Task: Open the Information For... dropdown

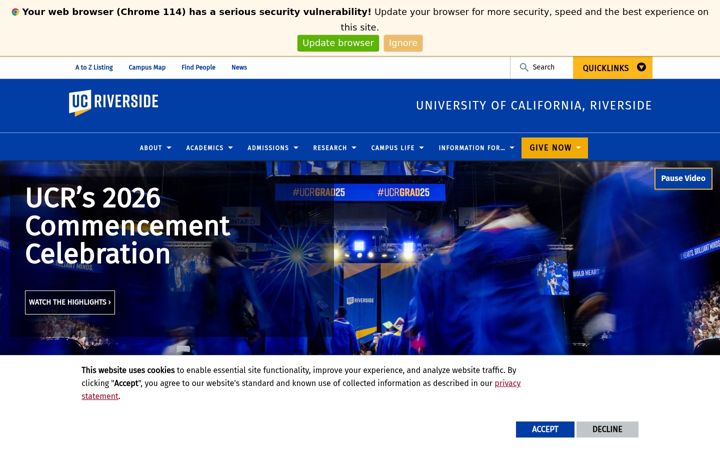Action: [x=476, y=148]
